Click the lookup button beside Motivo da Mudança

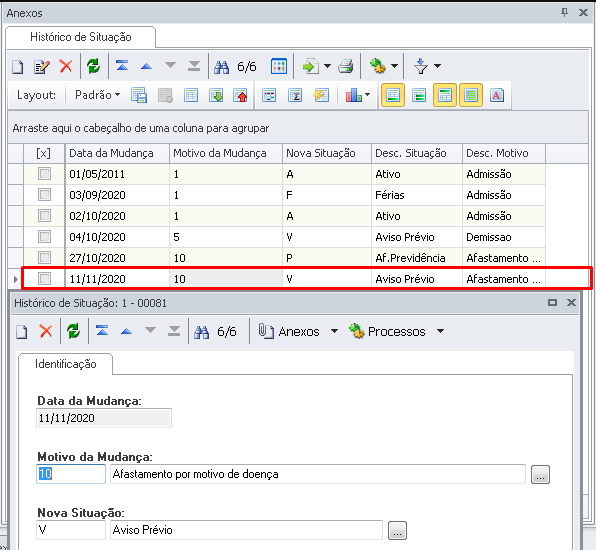tap(540, 474)
